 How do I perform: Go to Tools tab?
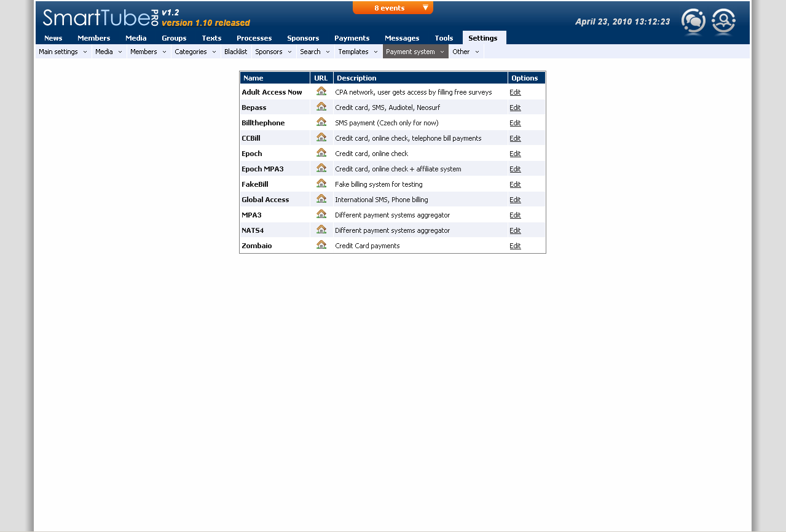tap(444, 37)
